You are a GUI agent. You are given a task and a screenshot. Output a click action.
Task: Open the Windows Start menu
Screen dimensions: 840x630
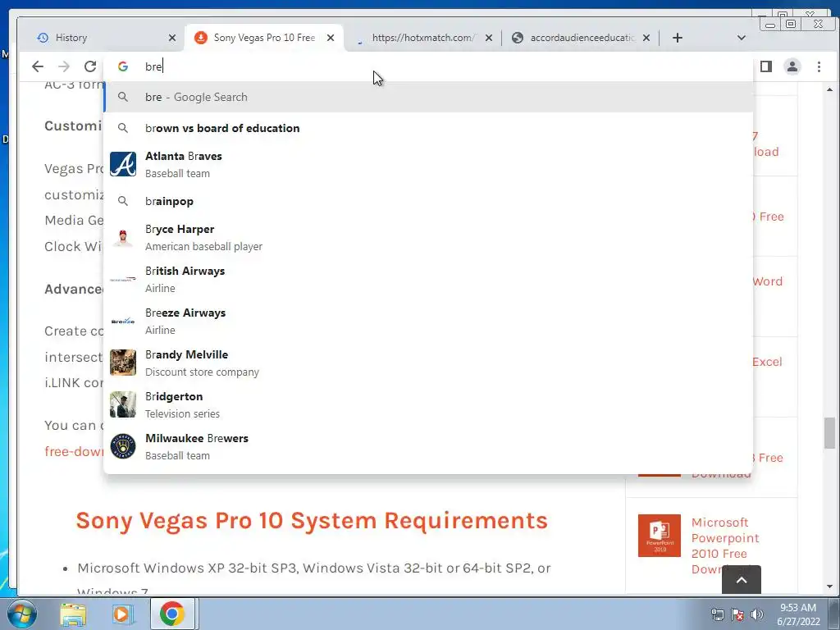tap(21, 614)
